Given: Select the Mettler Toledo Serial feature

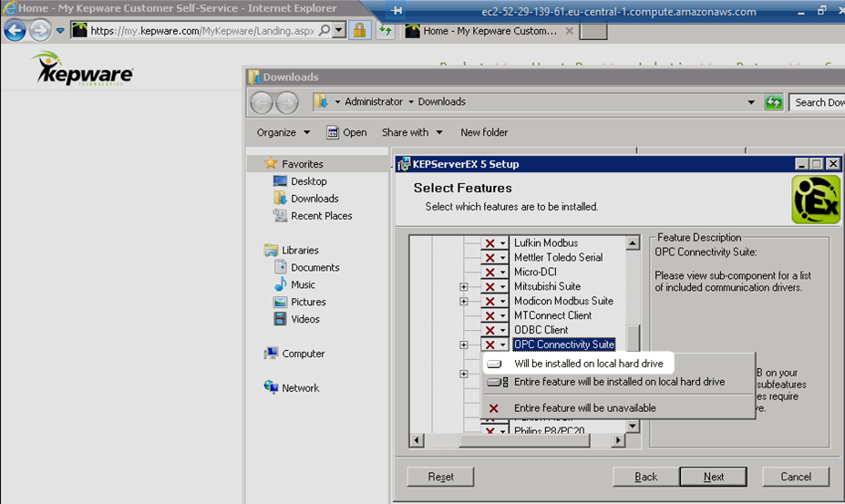Looking at the screenshot, I should click(x=558, y=258).
